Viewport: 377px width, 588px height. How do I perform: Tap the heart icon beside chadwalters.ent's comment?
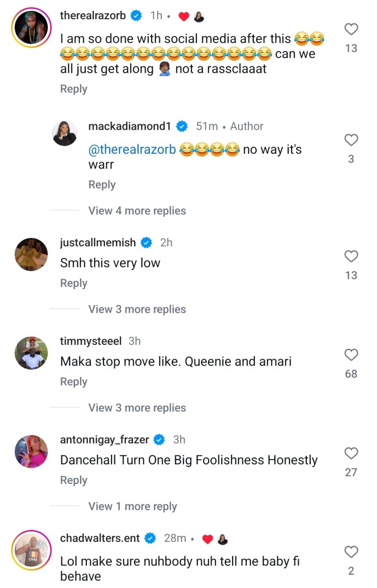click(350, 551)
